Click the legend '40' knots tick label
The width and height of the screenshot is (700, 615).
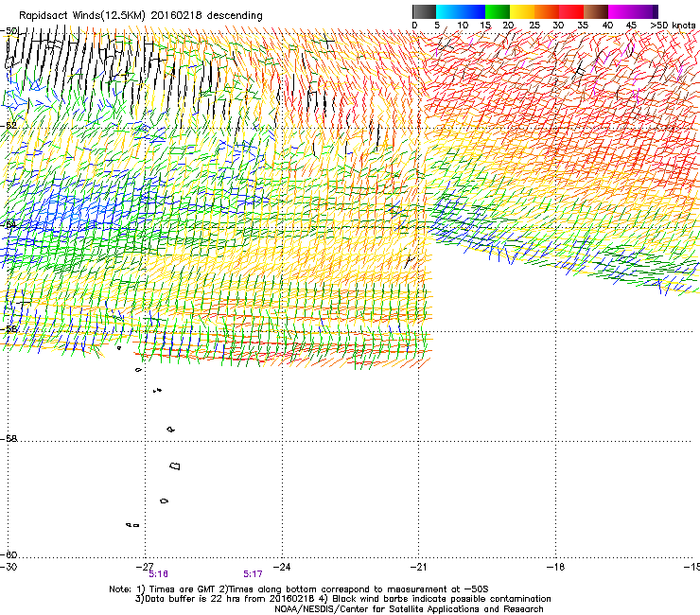(x=607, y=26)
